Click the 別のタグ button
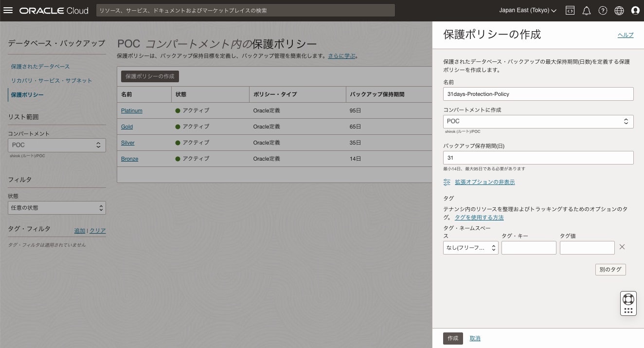Image resolution: width=644 pixels, height=348 pixels. 610,269
